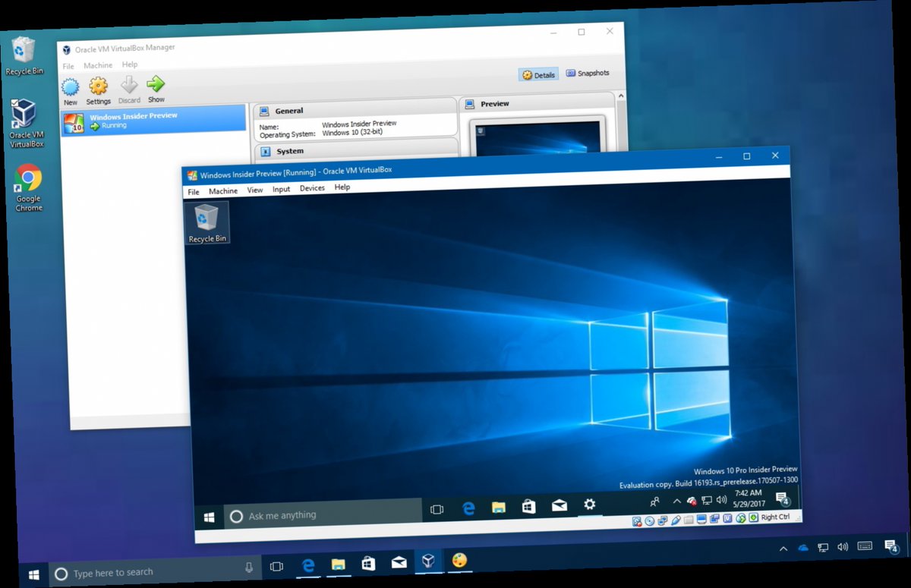The width and height of the screenshot is (911, 588).
Task: Click the Right Ctrl host key indicator
Action: (775, 517)
